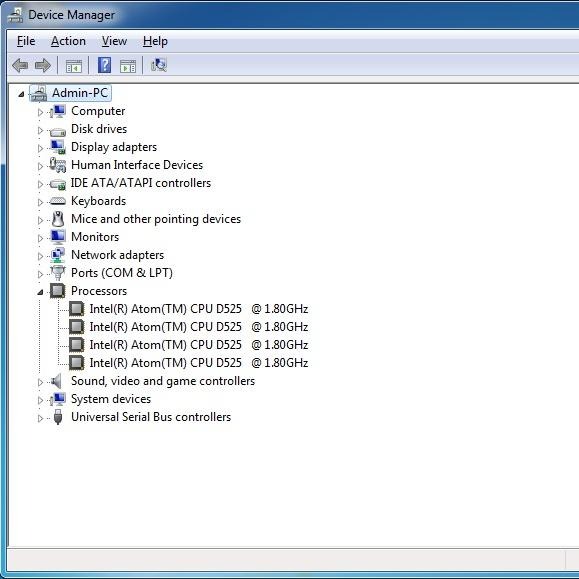Select the Display adapters category icon
The height and width of the screenshot is (579, 579).
point(58,147)
